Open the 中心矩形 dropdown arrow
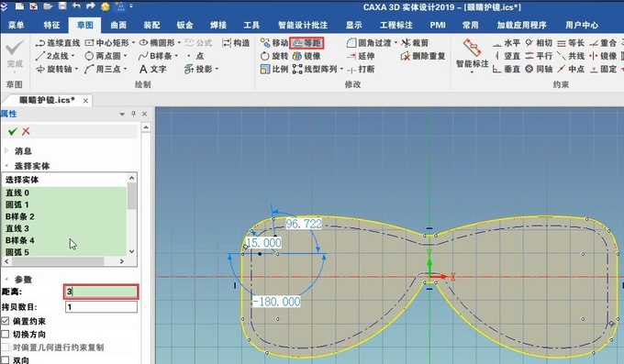624x364 pixels. click(133, 43)
